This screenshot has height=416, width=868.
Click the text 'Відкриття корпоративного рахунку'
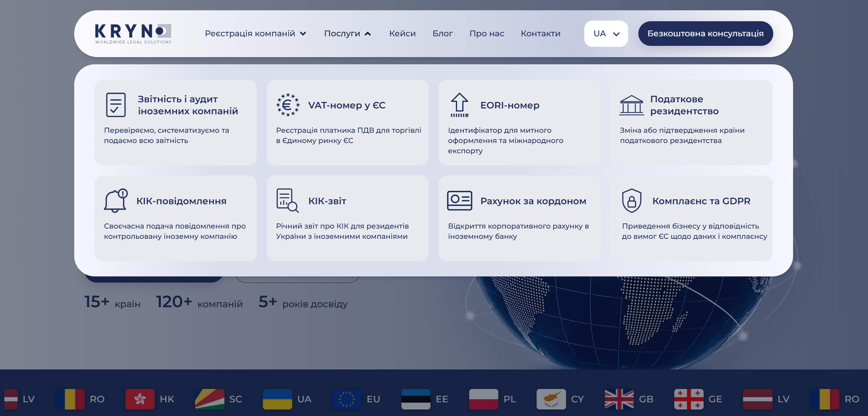point(515,226)
